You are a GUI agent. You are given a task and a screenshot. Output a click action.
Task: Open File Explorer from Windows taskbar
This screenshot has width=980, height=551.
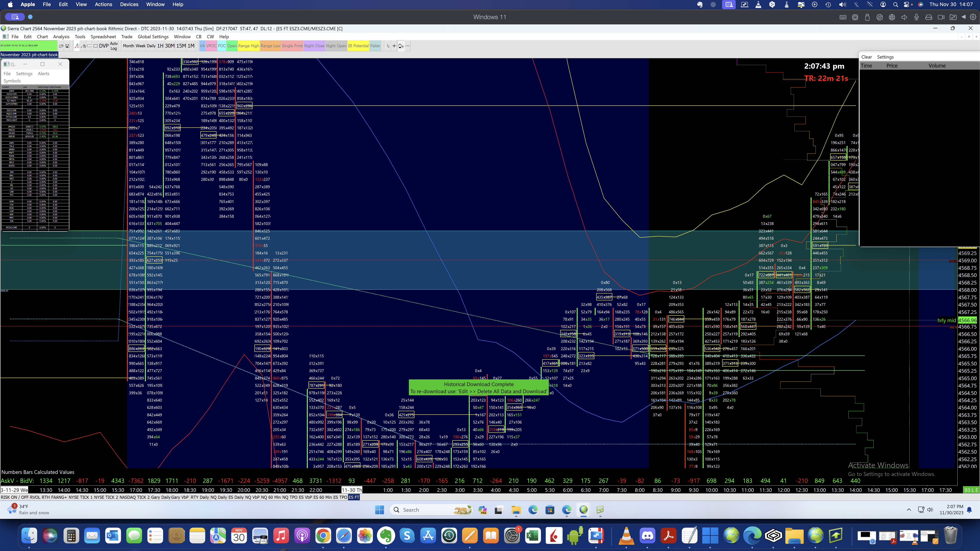tap(516, 510)
